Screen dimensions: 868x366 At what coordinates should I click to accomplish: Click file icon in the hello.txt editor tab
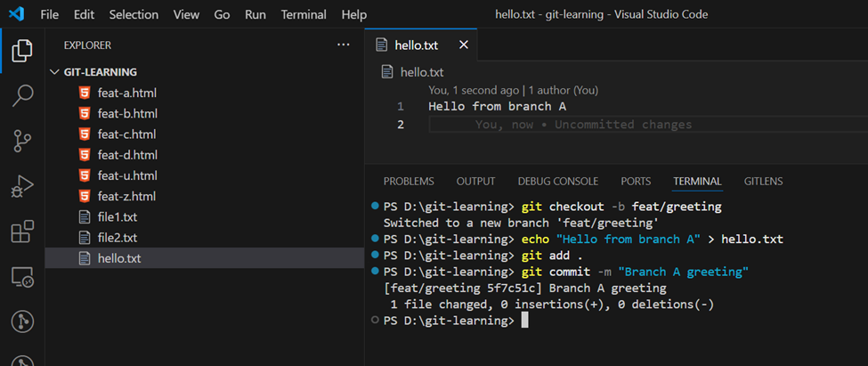tap(381, 45)
